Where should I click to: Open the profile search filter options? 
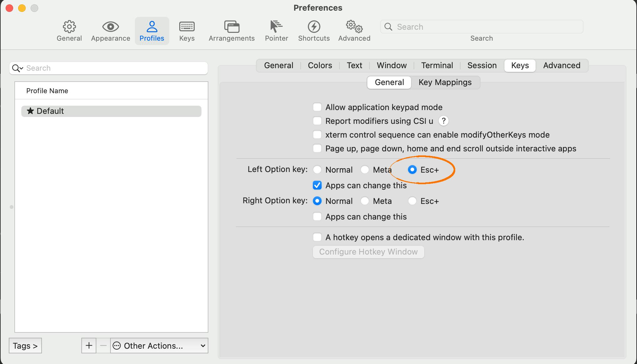[x=17, y=68]
